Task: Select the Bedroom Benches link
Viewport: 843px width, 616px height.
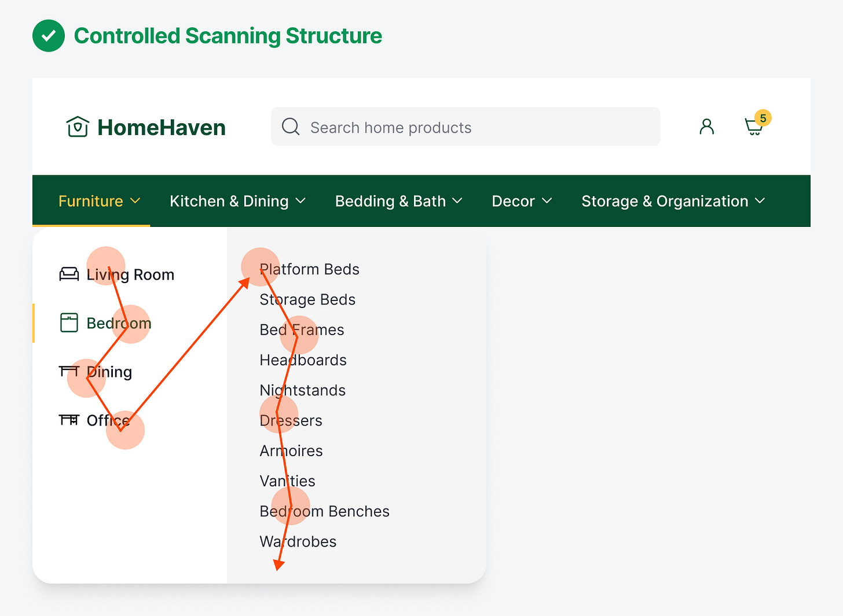Action: click(324, 511)
